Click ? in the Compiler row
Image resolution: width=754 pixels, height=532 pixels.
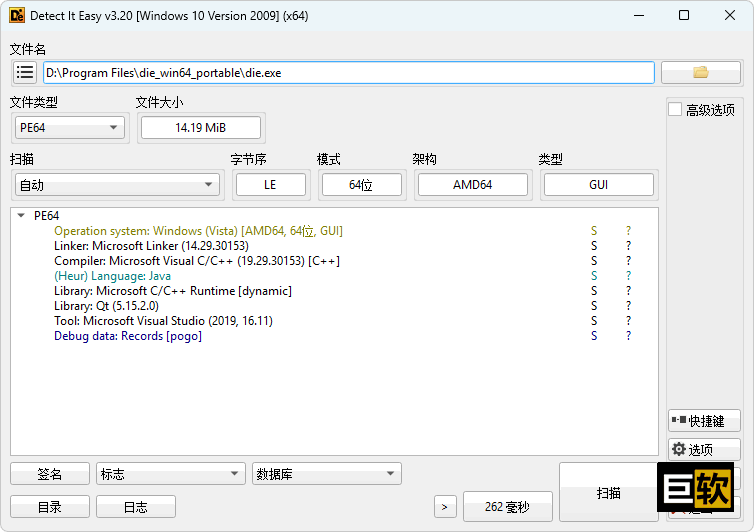pyautogui.click(x=628, y=261)
